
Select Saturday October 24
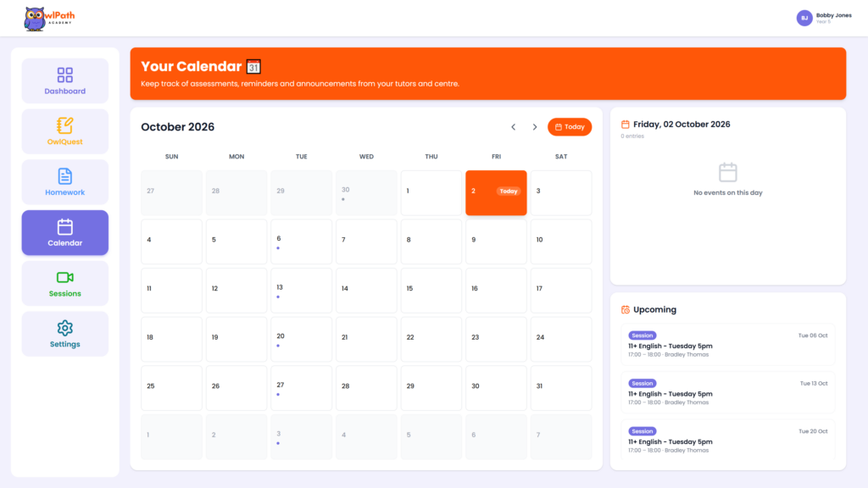point(561,339)
